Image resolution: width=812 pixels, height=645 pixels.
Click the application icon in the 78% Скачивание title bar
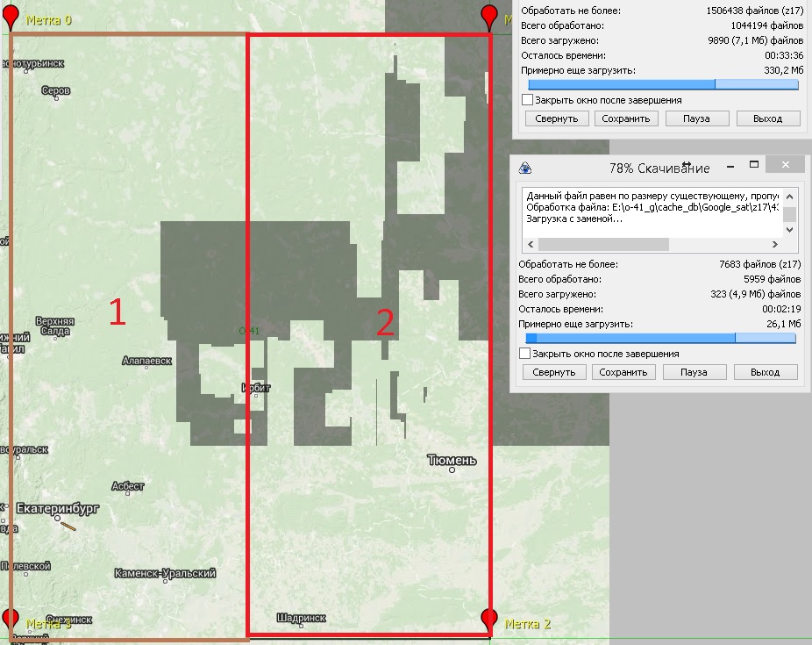coord(525,168)
